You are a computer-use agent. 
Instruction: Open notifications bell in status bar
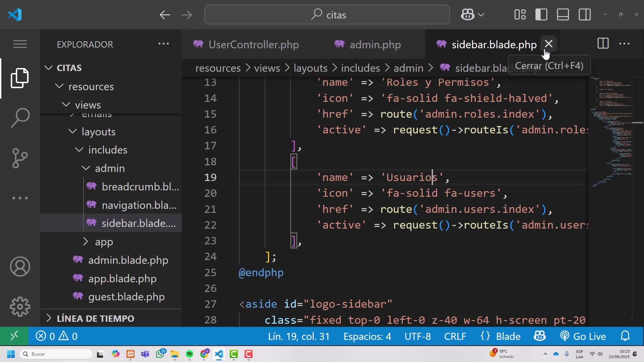(x=625, y=336)
